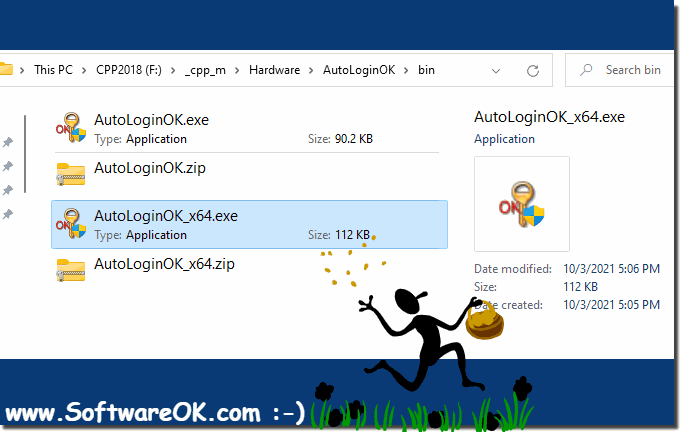The height and width of the screenshot is (432, 681).
Task: Click the topmost pin icon in navigation pane
Action: click(x=8, y=142)
